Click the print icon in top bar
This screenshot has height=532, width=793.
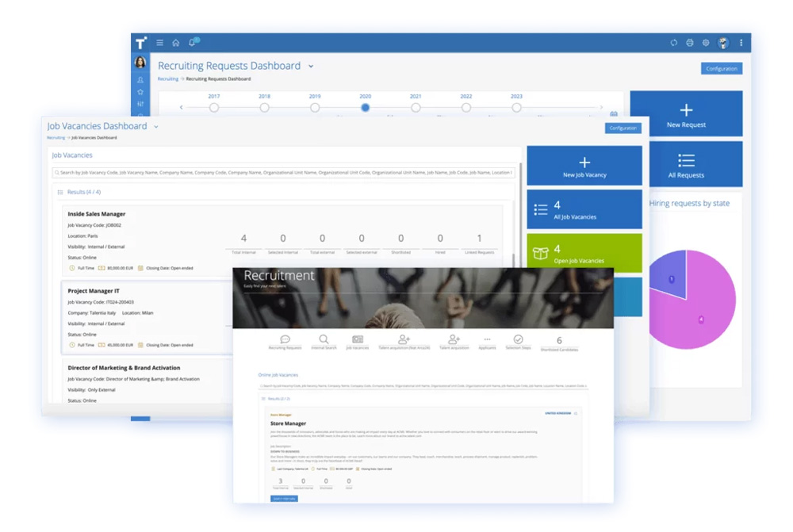coord(689,43)
